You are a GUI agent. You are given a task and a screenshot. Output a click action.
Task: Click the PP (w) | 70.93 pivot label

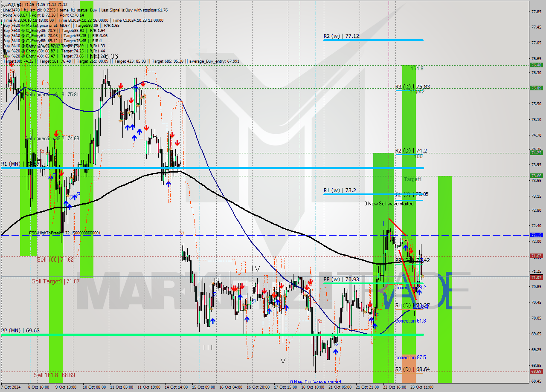tap(342, 279)
